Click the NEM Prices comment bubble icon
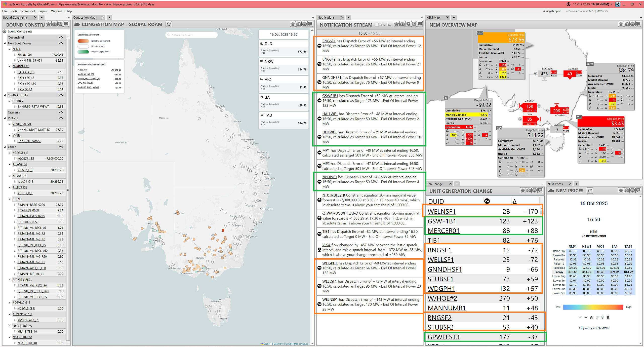 638,190
